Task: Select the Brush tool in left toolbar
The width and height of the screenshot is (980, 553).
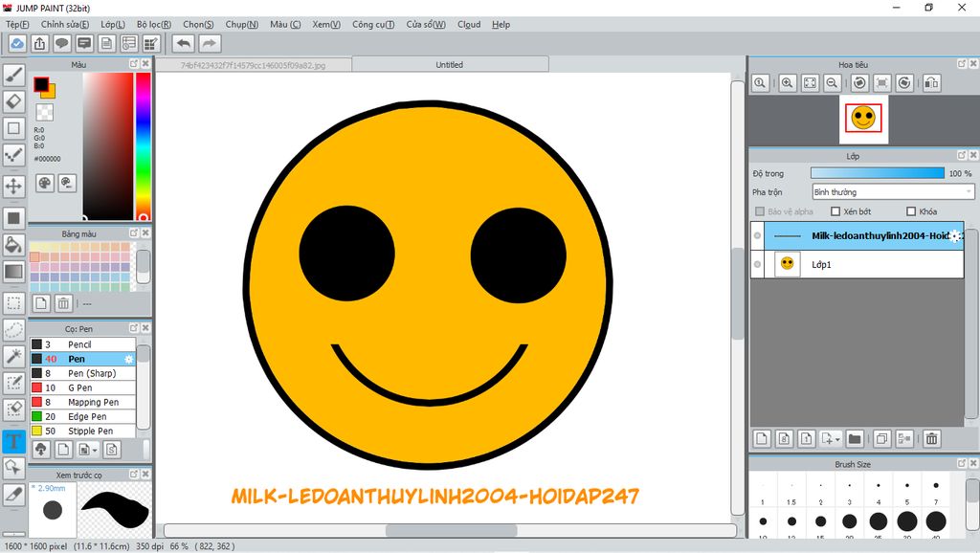Action: tap(13, 75)
